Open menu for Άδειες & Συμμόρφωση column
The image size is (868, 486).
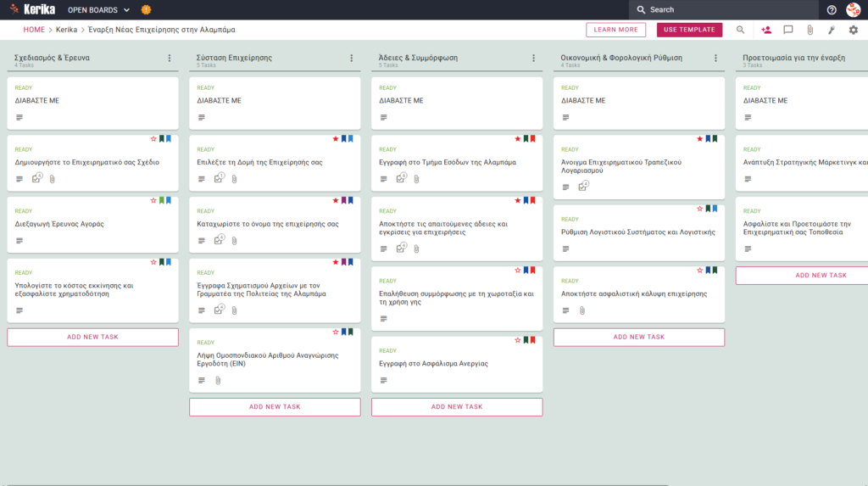coord(534,59)
